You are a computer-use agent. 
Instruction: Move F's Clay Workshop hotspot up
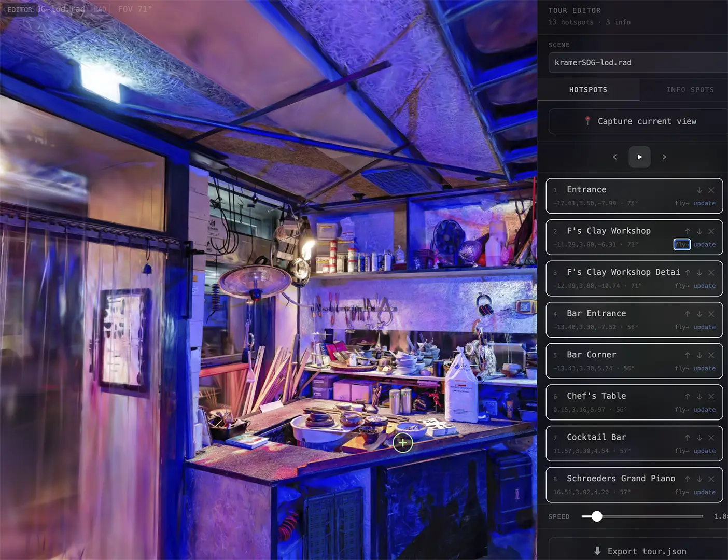pos(688,231)
